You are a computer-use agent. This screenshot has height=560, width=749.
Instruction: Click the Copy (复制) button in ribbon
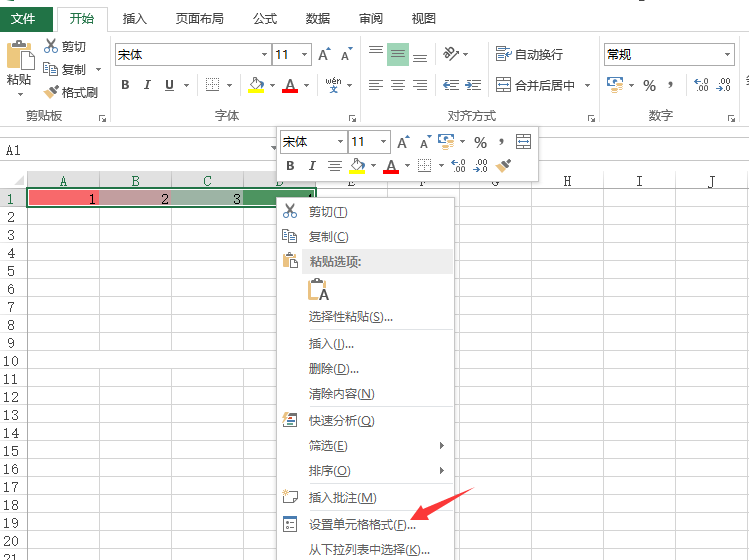pyautogui.click(x=65, y=69)
